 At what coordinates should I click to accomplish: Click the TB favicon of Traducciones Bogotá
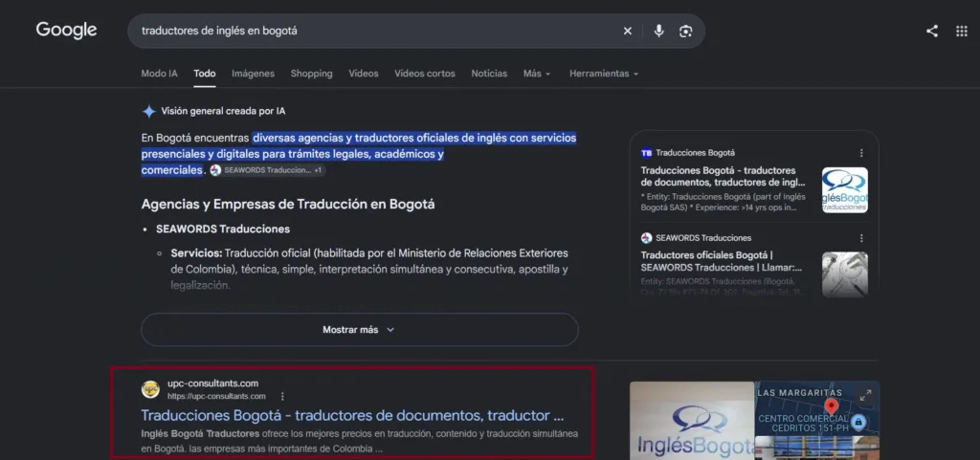pyautogui.click(x=646, y=153)
